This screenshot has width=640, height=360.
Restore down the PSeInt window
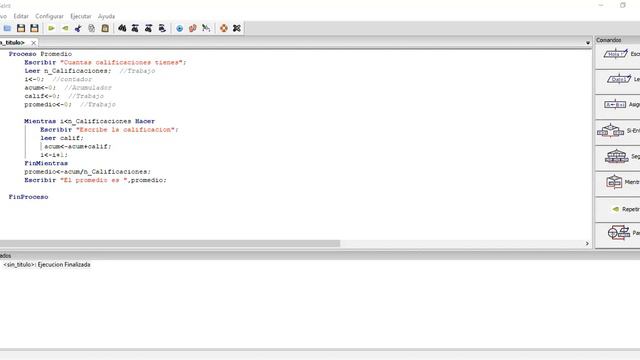point(623,5)
